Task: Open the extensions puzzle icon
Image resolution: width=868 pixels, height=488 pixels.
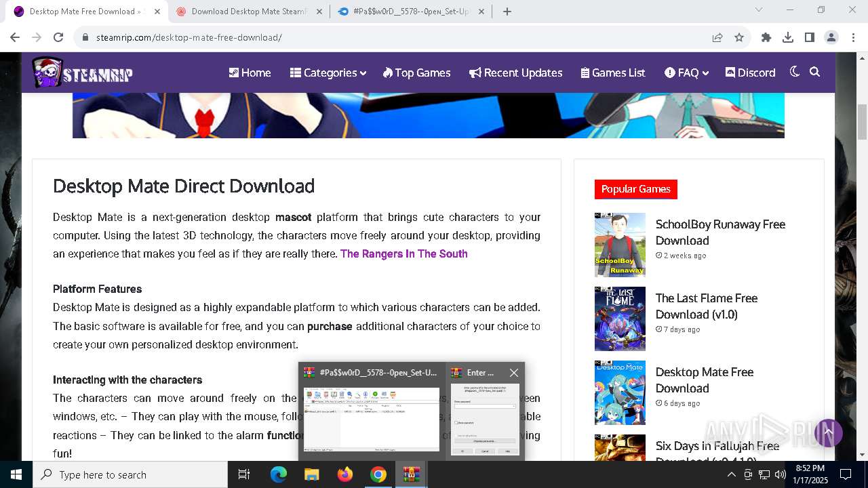Action: (x=766, y=38)
